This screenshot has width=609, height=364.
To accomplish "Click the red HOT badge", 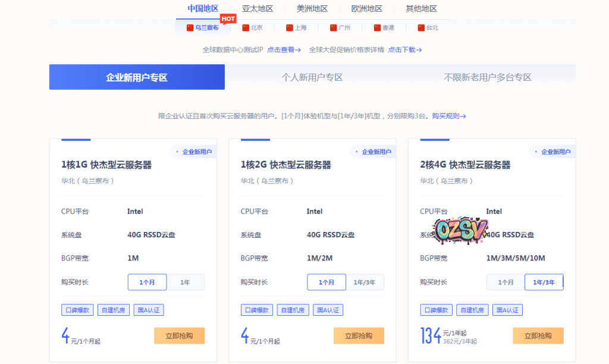I will point(228,18).
